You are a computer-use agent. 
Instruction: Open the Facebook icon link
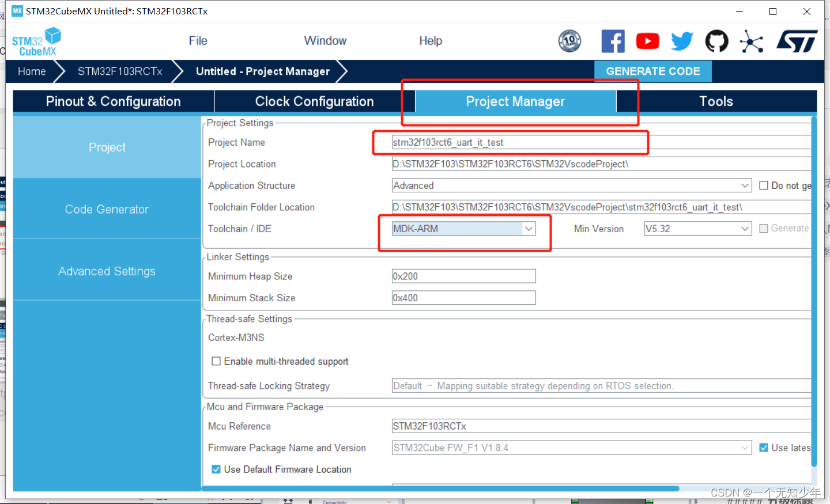click(x=613, y=41)
